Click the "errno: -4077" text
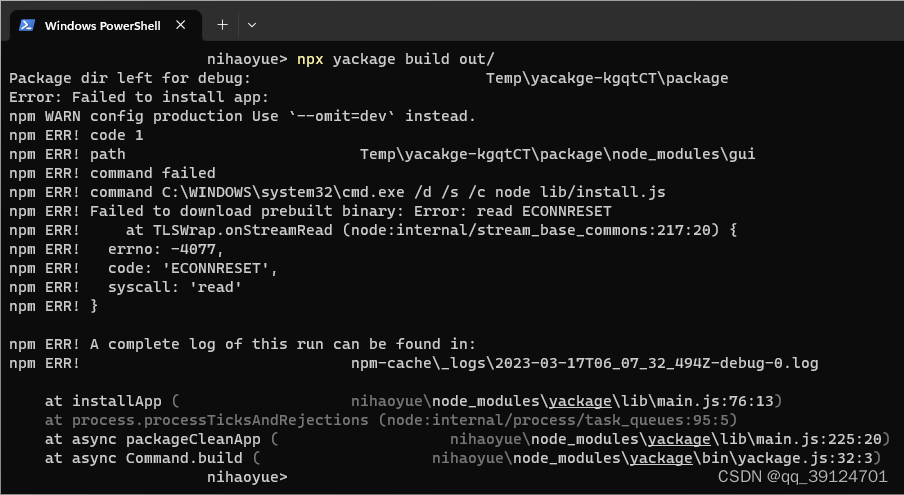 [x=165, y=250]
